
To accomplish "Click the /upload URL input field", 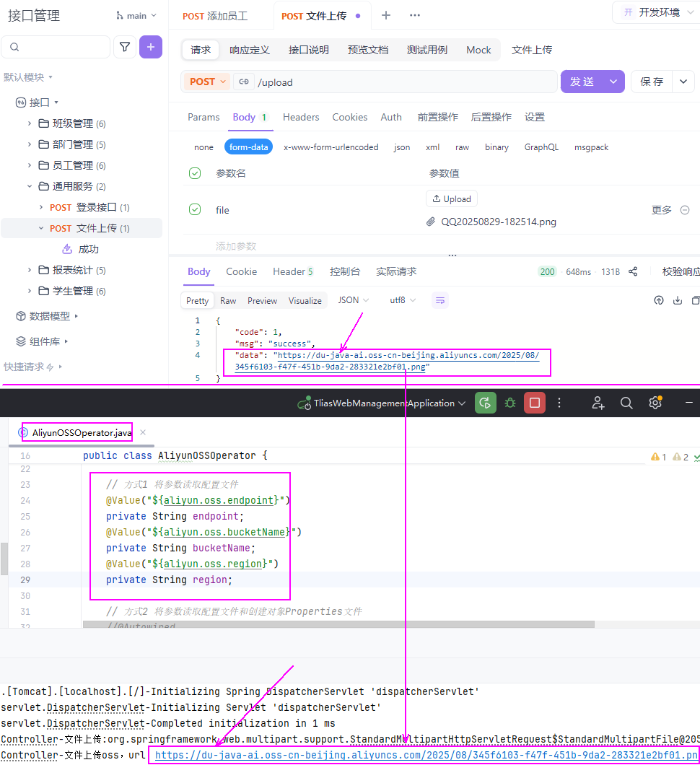I will tap(404, 82).
